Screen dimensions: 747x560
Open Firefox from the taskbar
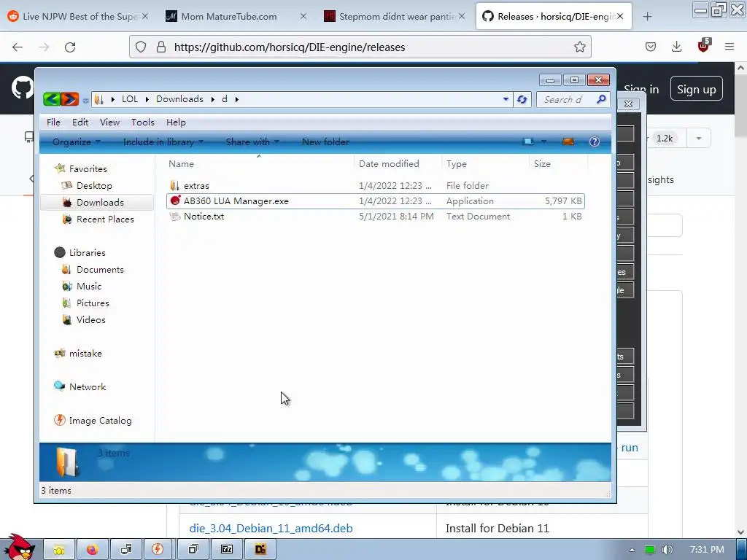click(92, 550)
